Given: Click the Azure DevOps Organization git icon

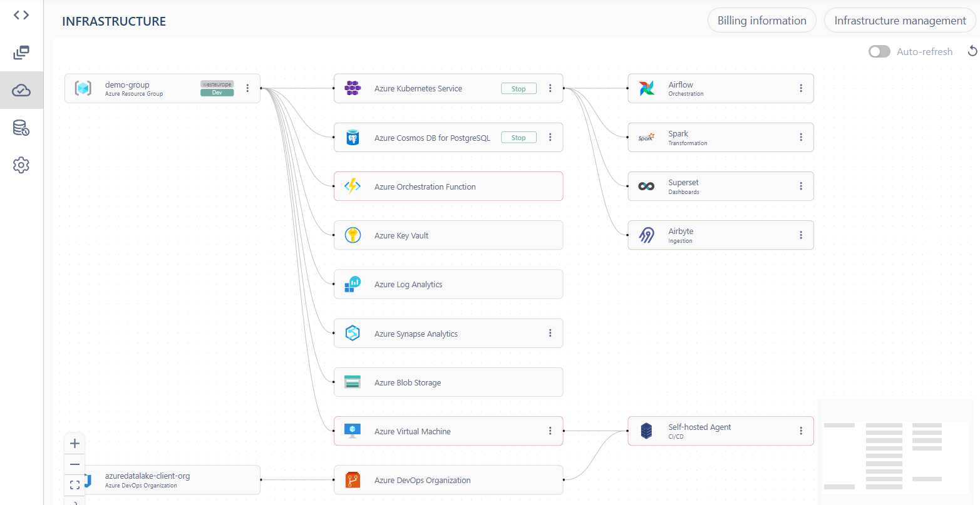Looking at the screenshot, I should pyautogui.click(x=353, y=480).
